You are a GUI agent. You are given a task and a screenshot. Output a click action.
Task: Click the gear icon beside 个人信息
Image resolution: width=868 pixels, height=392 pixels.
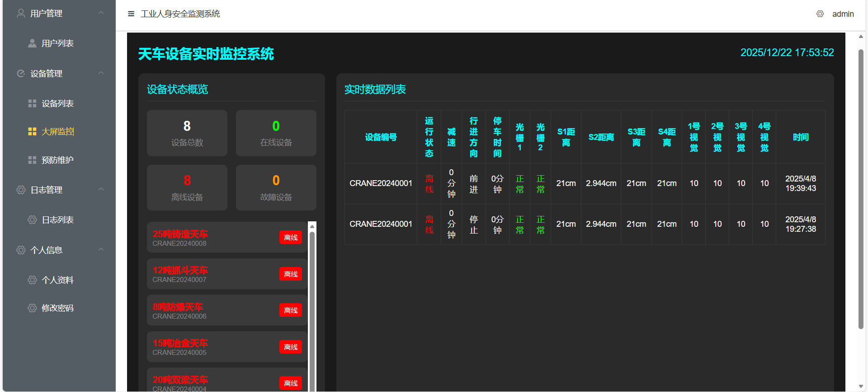(21, 250)
